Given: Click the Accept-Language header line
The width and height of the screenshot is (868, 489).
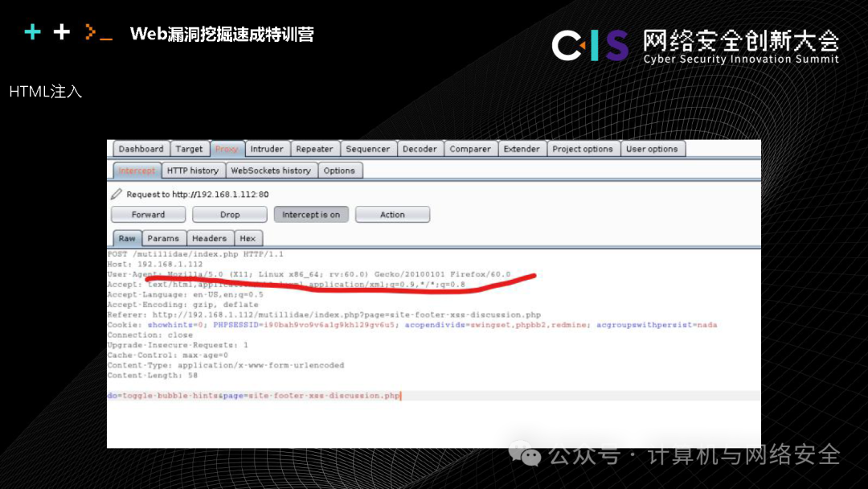Looking at the screenshot, I should (186, 294).
